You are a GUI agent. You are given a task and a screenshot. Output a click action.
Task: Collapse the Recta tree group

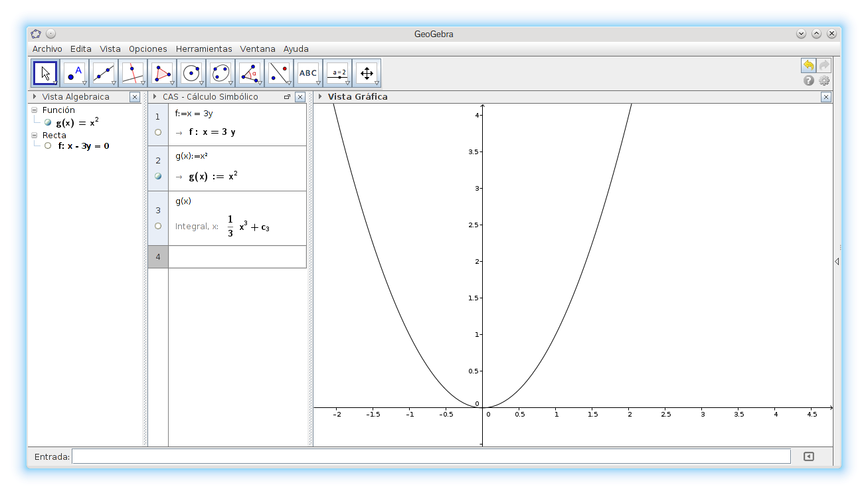coord(35,136)
